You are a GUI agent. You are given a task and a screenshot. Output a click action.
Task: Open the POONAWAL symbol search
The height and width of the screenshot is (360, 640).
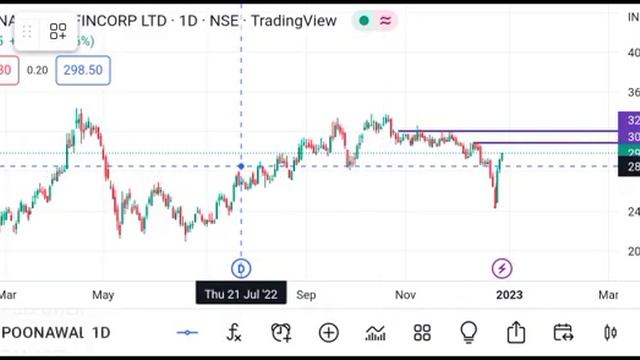click(43, 333)
